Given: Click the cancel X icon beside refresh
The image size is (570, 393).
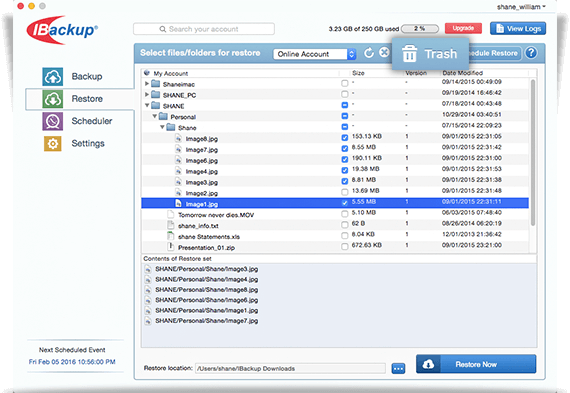Looking at the screenshot, I should (384, 53).
